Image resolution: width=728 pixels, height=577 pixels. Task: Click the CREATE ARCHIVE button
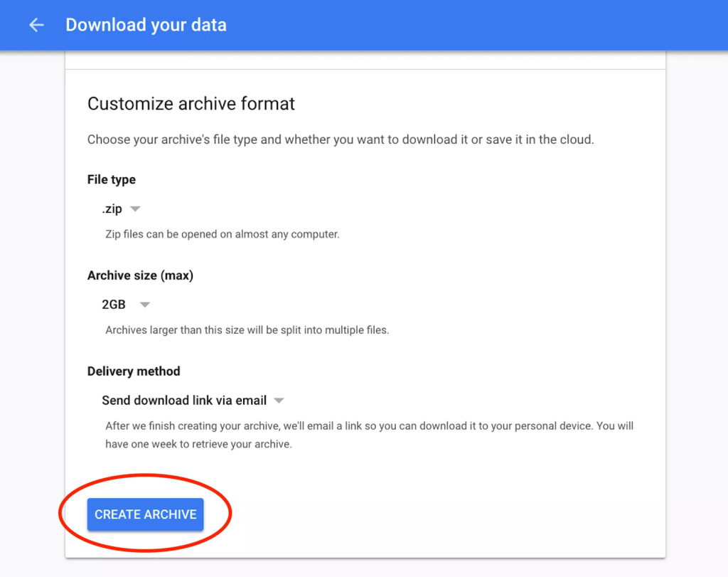click(146, 514)
